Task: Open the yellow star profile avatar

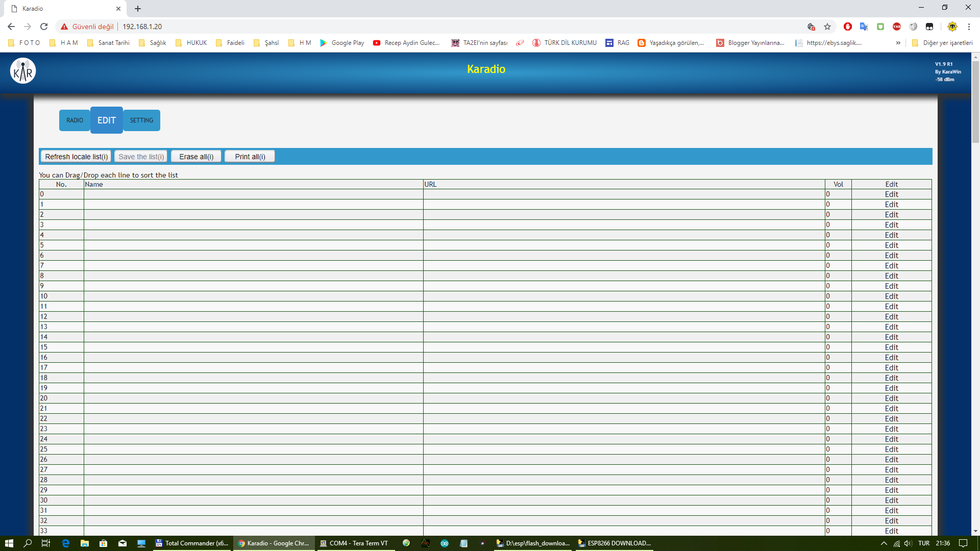Action: [952, 27]
